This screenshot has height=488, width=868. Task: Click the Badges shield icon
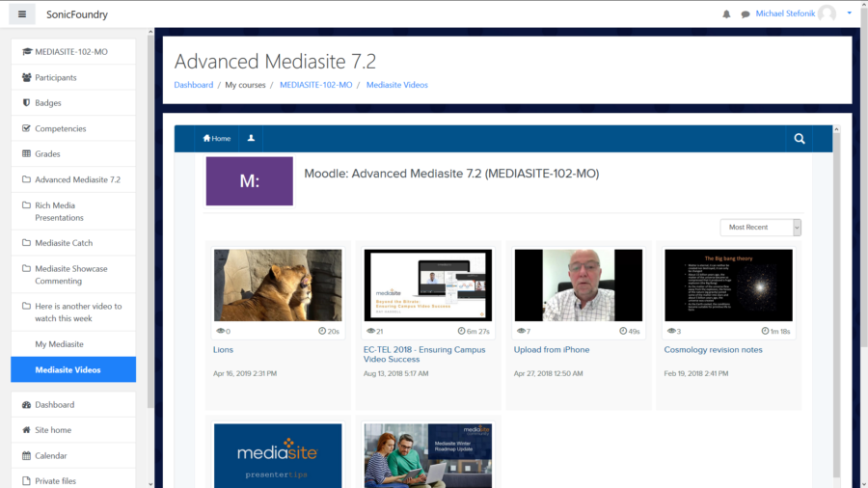[26, 102]
